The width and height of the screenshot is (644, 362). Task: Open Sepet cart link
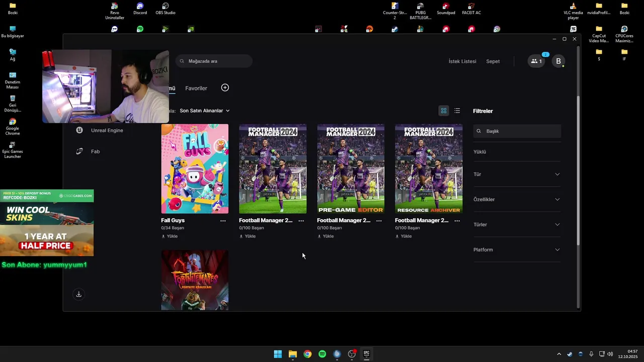coord(493,61)
